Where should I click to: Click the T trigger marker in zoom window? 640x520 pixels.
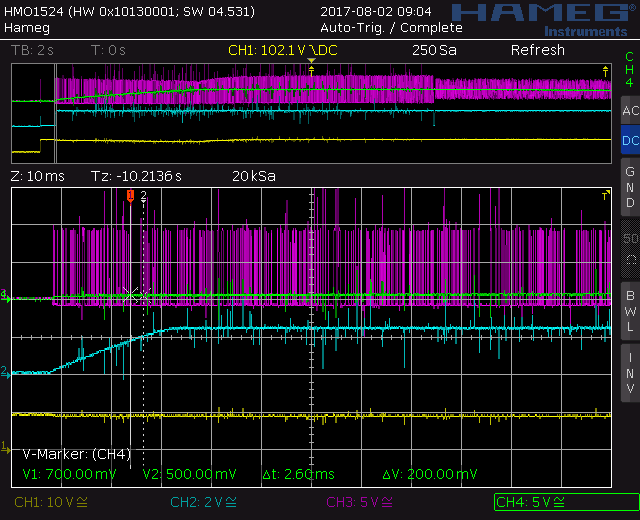pos(606,196)
